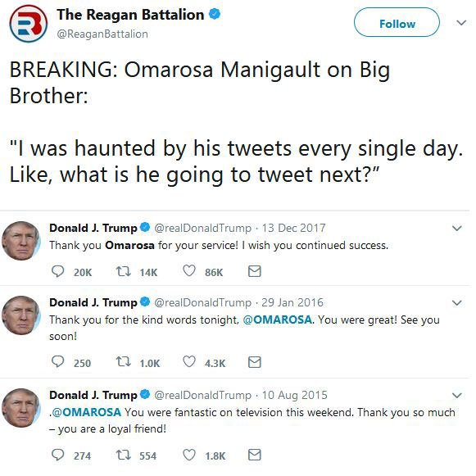Reply to the 13 Dec 2017 Trump tweet
Screen dimensions: 476x476
tap(57, 271)
